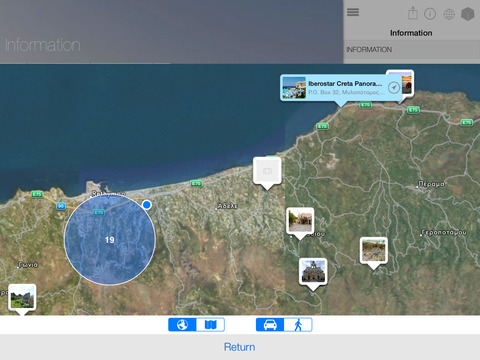Switch to satellite globe view
Image resolution: width=480 pixels, height=360 pixels.
(182, 324)
